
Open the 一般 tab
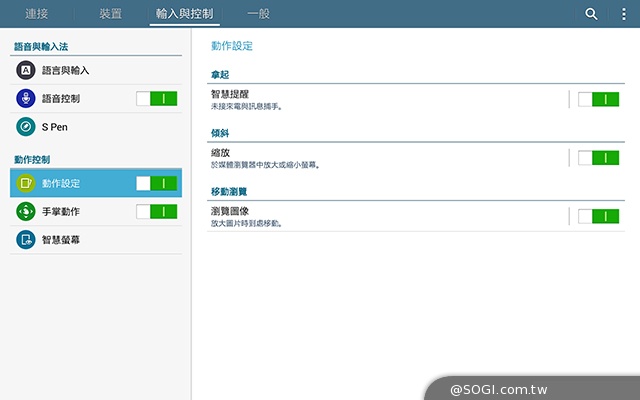[x=259, y=14]
